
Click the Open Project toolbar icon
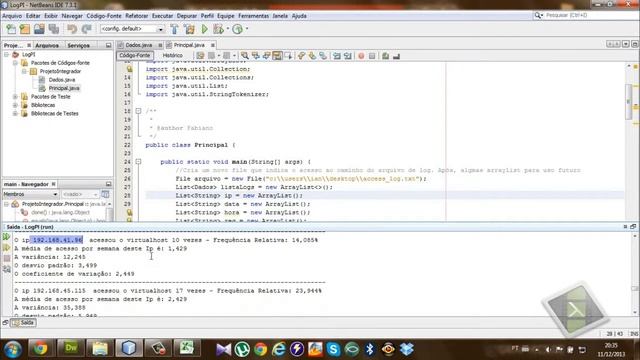(x=39, y=29)
